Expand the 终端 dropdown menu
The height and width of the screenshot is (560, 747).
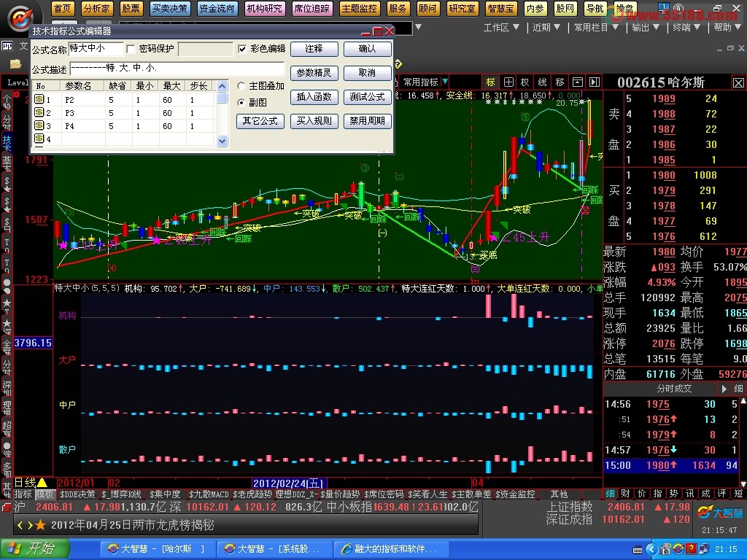(x=686, y=28)
